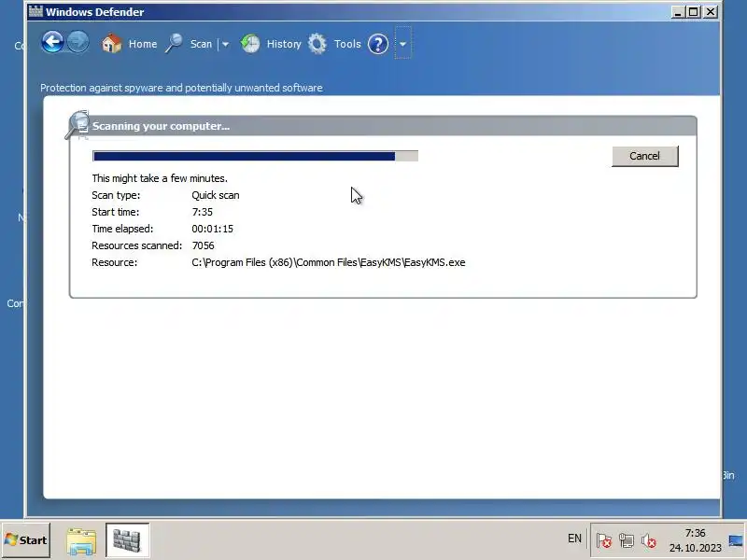Click the Tools toolbar label
Image resolution: width=747 pixels, height=560 pixels.
click(x=347, y=44)
